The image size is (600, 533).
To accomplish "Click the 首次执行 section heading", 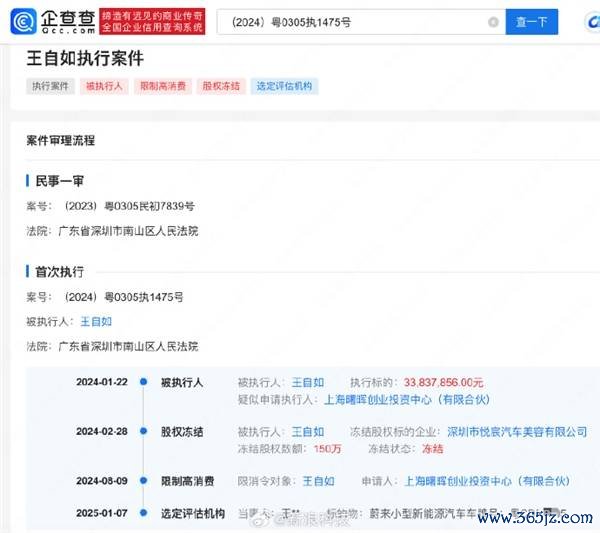I will [59, 272].
